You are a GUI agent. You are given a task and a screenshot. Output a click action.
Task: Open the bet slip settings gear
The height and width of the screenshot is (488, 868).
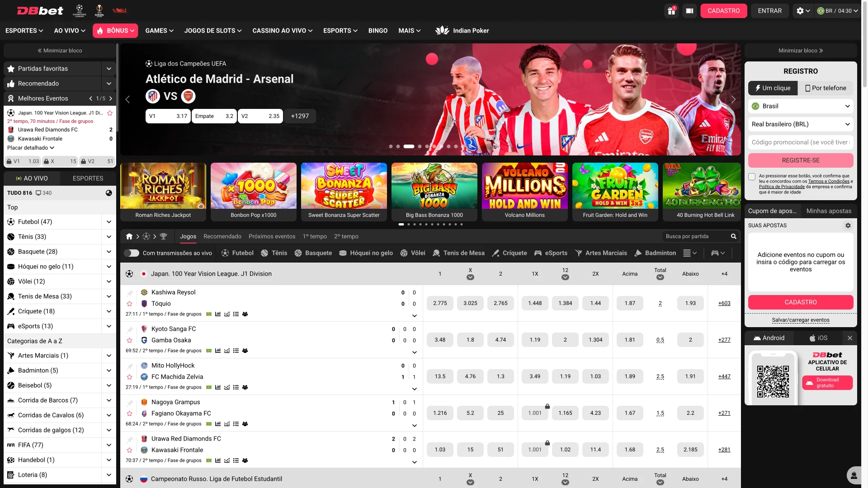[x=848, y=225]
